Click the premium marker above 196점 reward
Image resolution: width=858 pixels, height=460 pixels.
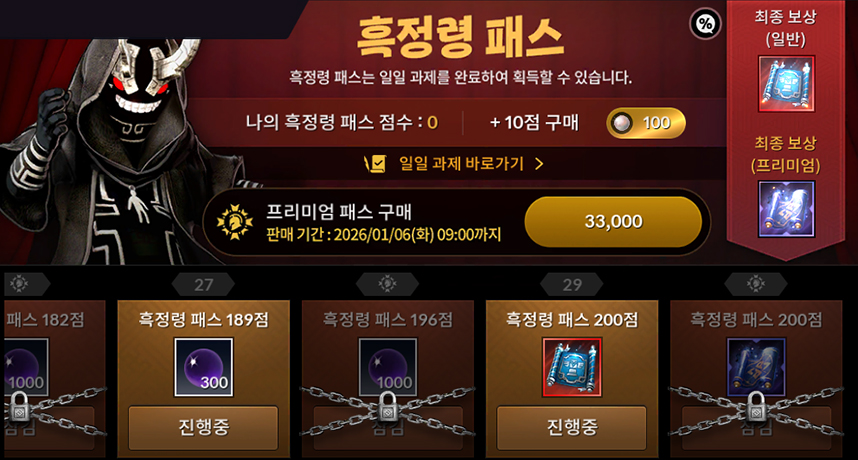pyautogui.click(x=387, y=284)
